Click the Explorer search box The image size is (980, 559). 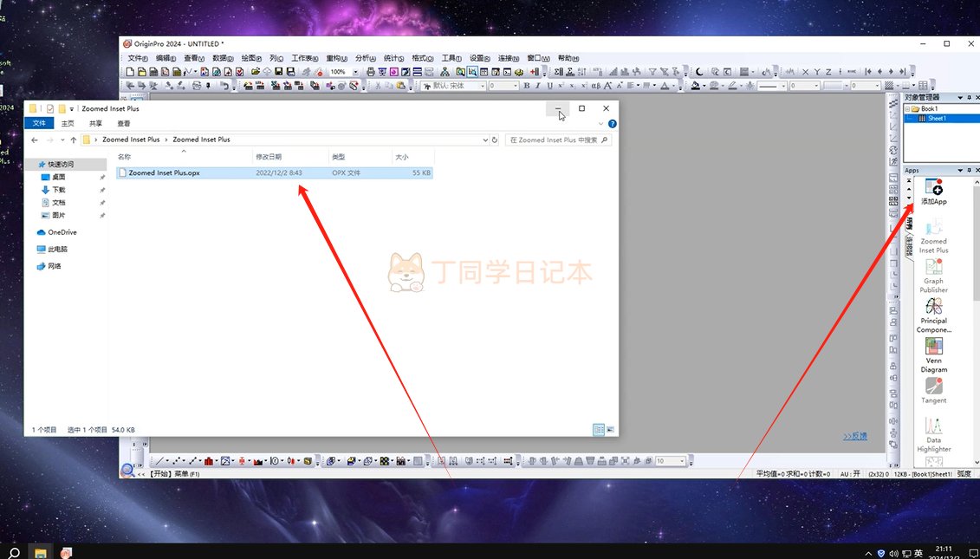557,140
